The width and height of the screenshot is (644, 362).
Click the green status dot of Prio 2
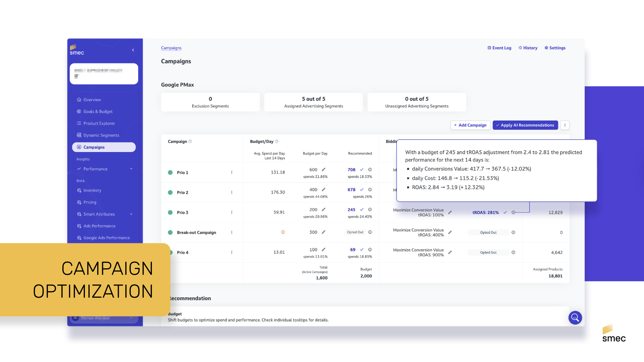pos(170,192)
